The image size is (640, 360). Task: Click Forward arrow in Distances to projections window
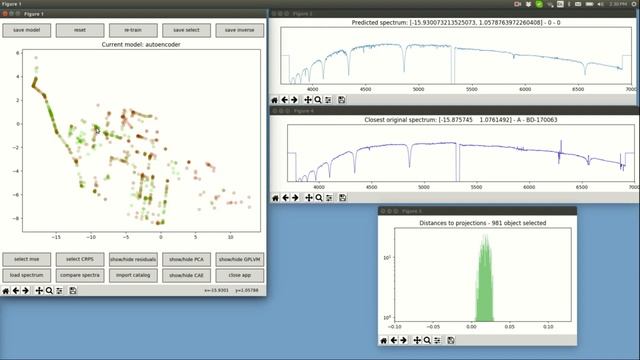[403, 340]
